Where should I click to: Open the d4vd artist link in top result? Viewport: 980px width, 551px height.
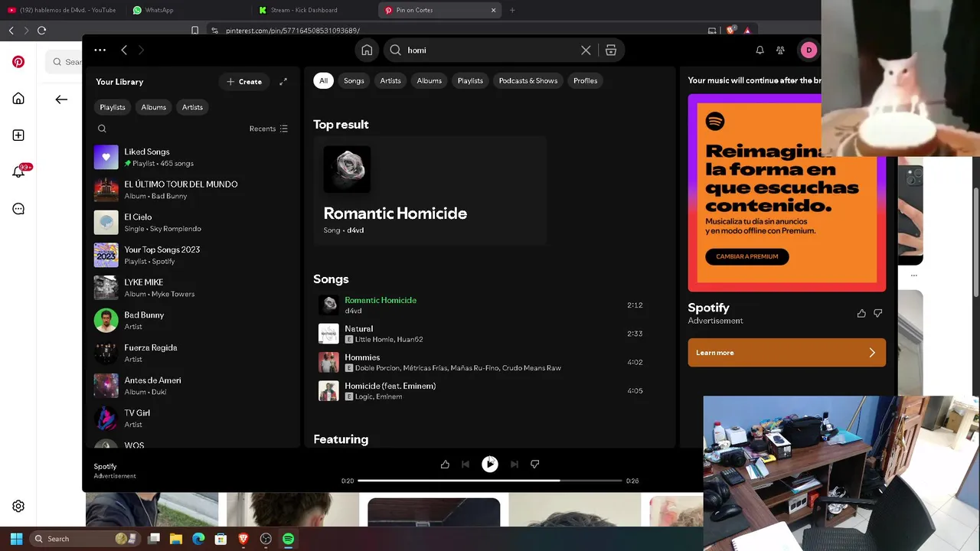[355, 230]
